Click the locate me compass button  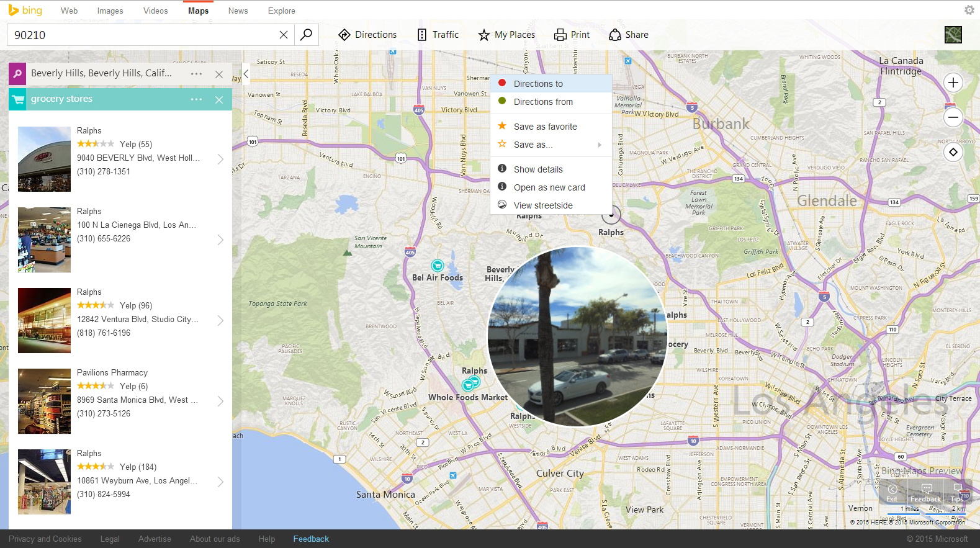953,152
